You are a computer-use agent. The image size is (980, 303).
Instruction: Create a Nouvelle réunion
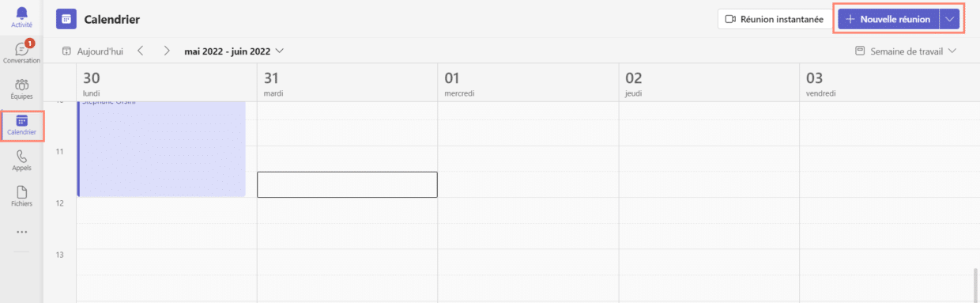click(x=889, y=19)
